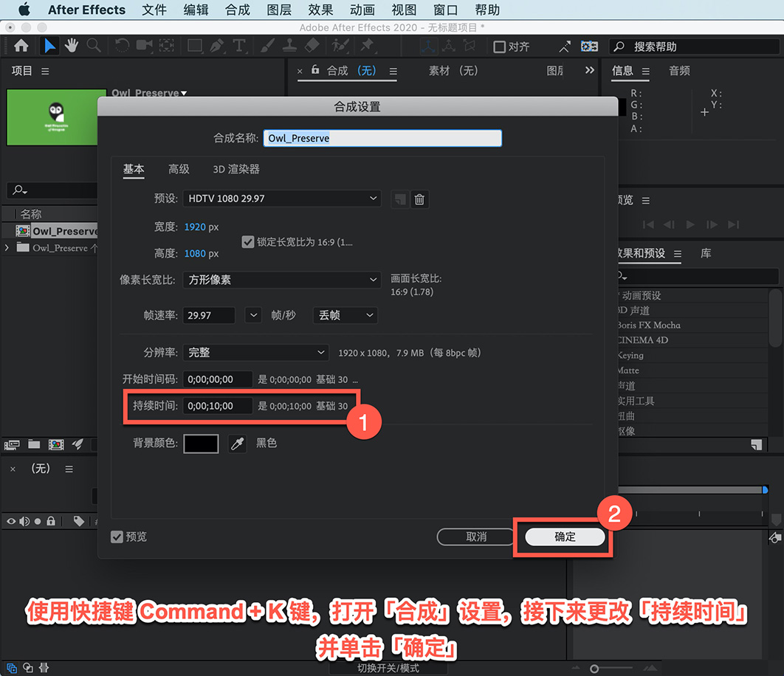Click the layer label tag icon in timeline

78,521
